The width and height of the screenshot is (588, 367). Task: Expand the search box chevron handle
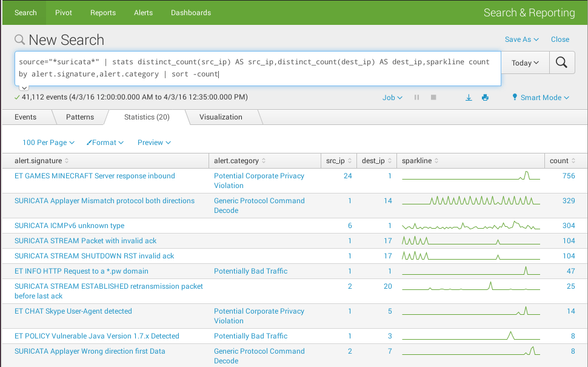[x=24, y=88]
